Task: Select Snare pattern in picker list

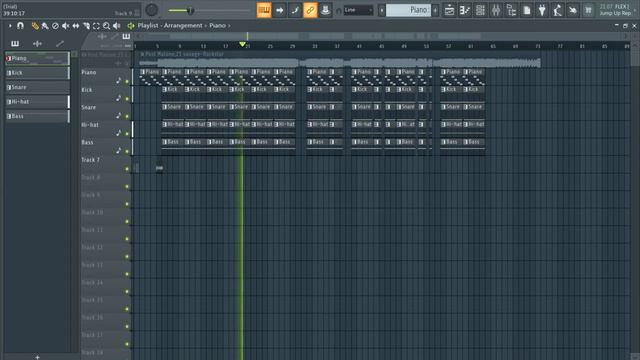Action: (x=37, y=87)
